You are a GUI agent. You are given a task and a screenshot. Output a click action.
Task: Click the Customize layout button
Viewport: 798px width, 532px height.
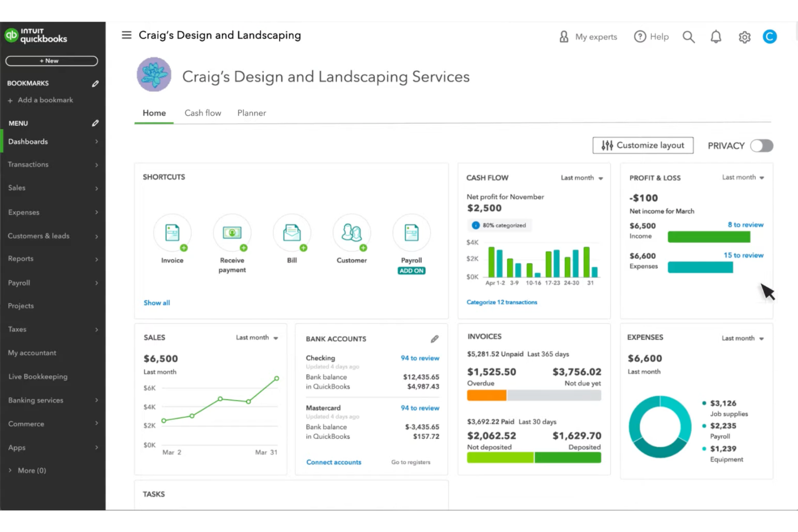point(643,145)
